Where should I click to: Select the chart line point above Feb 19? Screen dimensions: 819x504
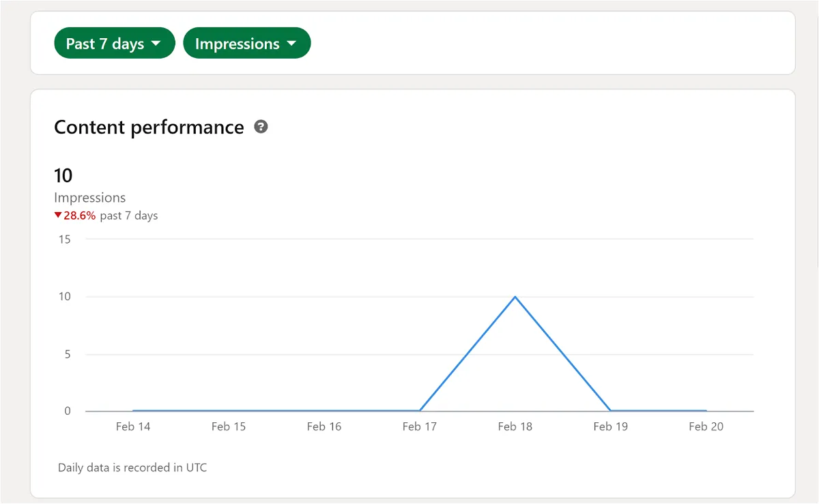[611, 411]
